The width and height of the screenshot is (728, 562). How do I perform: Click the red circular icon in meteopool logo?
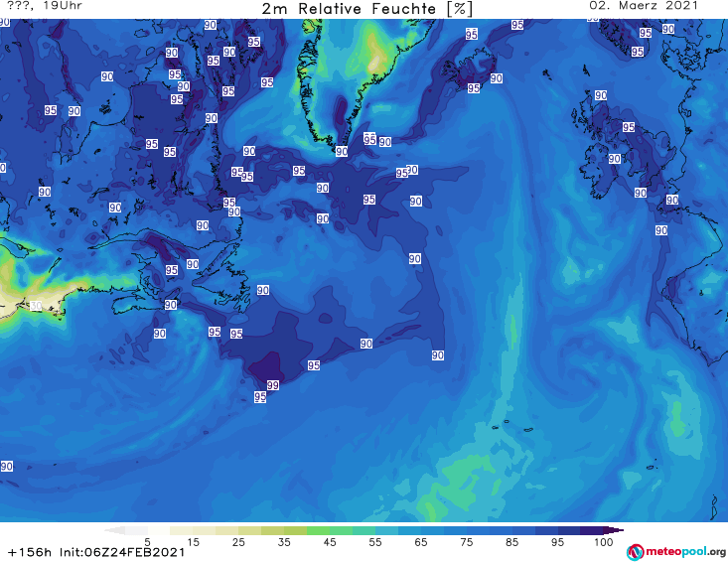pos(635,552)
